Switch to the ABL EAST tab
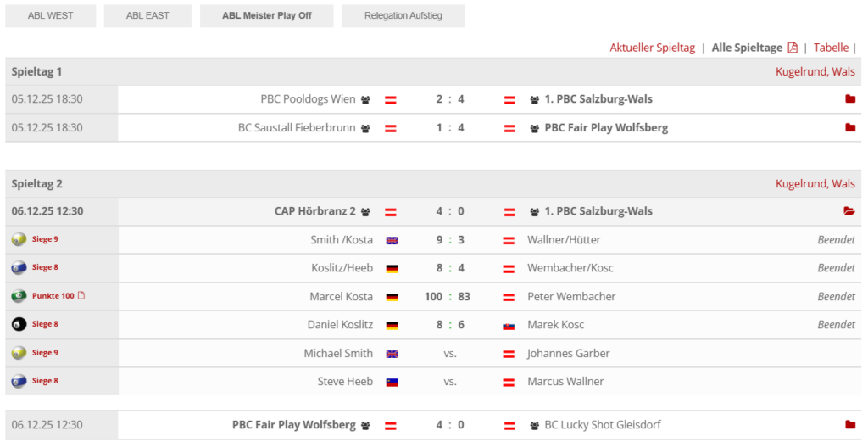Image resolution: width=868 pixels, height=442 pixels. tap(147, 15)
